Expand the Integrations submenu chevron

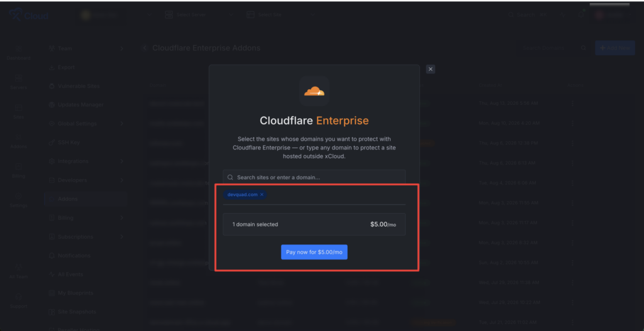click(x=121, y=161)
